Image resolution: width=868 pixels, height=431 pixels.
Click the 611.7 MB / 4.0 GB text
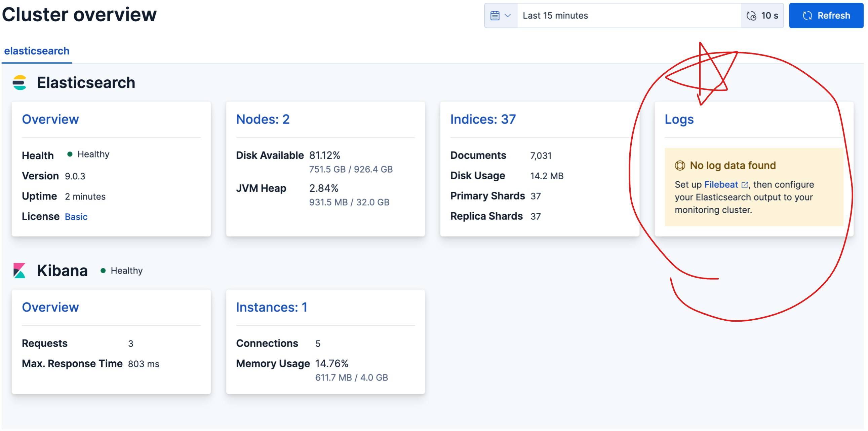click(351, 378)
